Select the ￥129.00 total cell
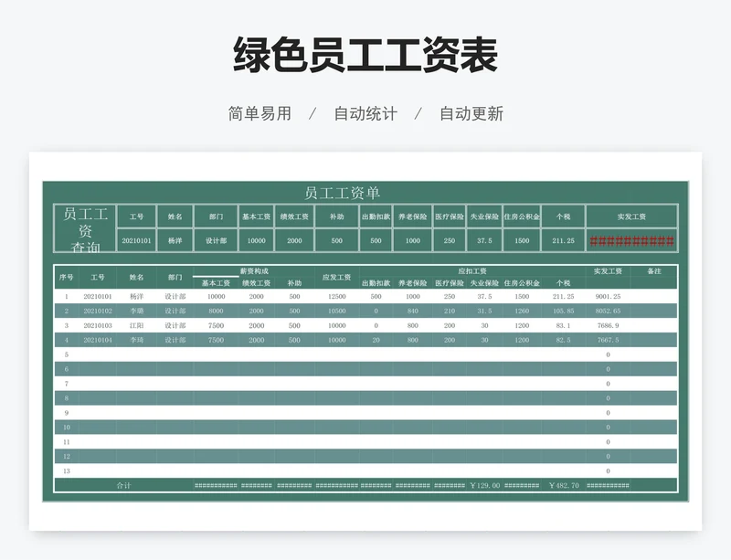Image resolution: width=731 pixels, height=560 pixels. [x=484, y=485]
